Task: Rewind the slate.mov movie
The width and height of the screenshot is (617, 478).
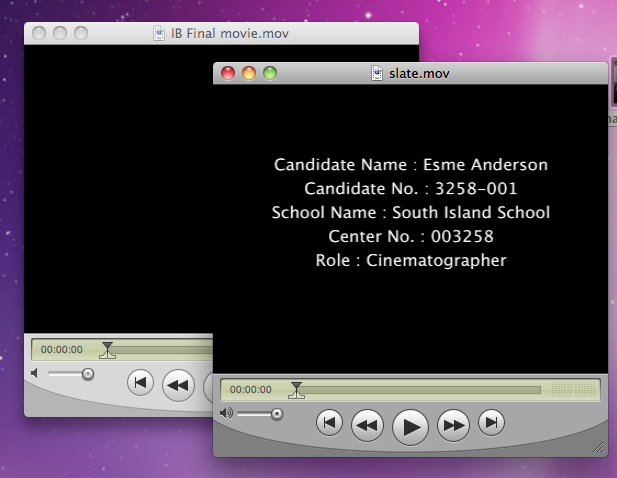Action: pyautogui.click(x=367, y=425)
